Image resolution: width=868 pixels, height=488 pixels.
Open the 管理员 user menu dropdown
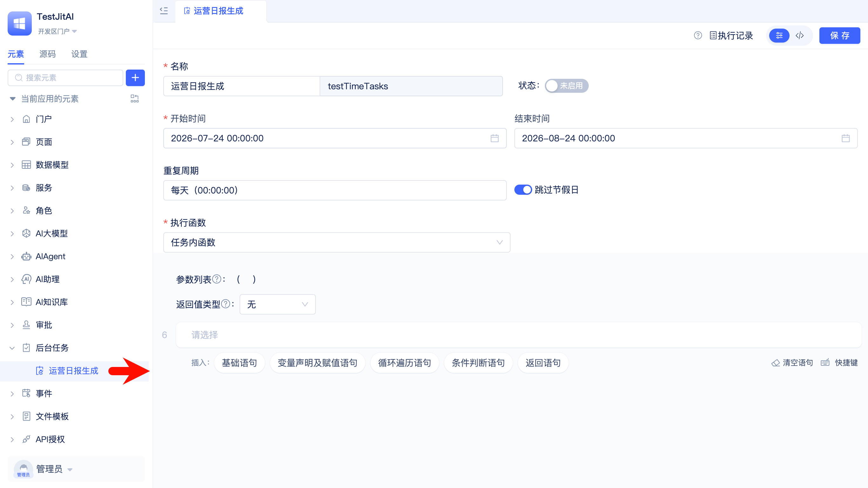point(54,469)
